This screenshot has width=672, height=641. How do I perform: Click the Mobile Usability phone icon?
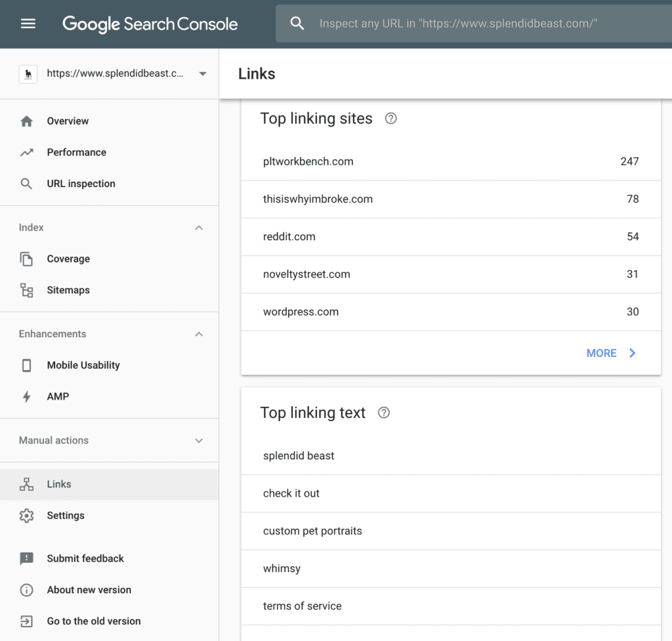(26, 365)
